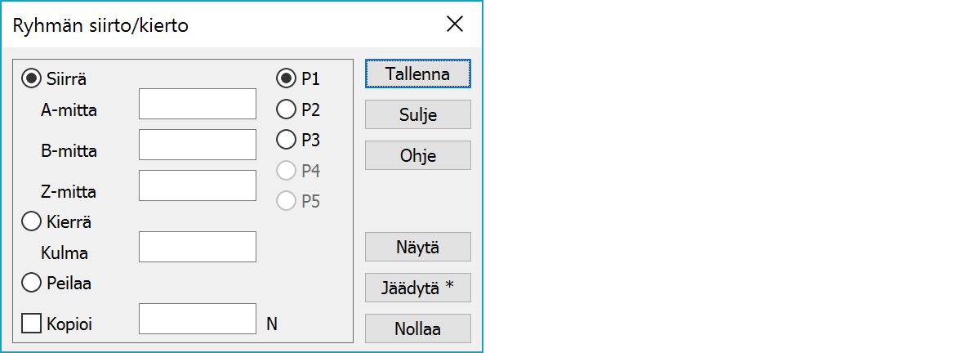The width and height of the screenshot is (980, 353).
Task: Click the Sulje button
Action: (417, 114)
